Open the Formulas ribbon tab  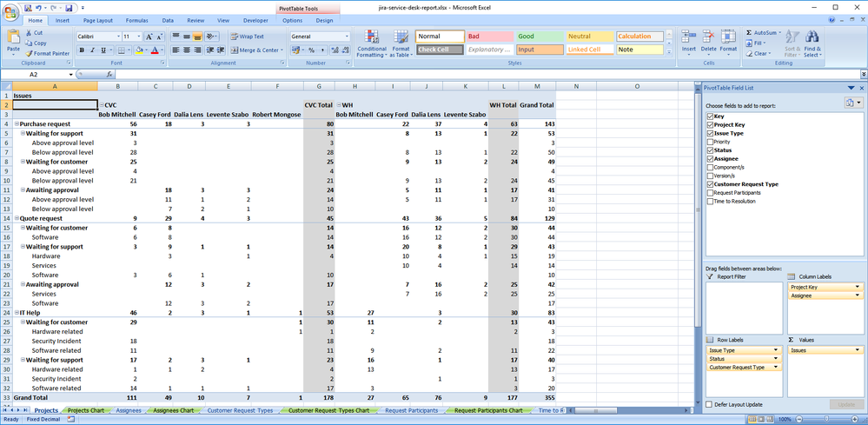click(x=136, y=21)
